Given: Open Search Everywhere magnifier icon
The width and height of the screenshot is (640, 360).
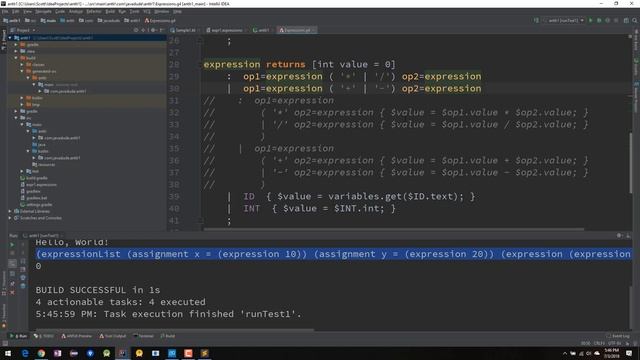Looking at the screenshot, I should coord(635,20).
